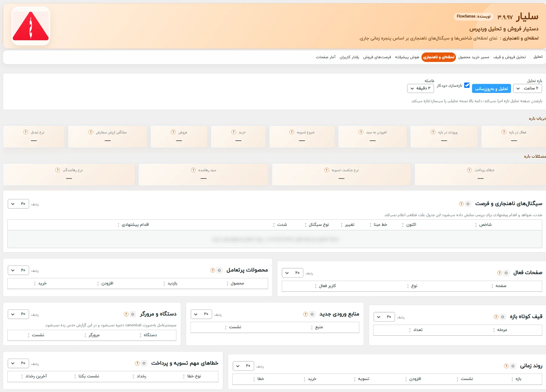
Task: Open the بازه تحلیل ۶ ساعت dropdown
Action: (527, 88)
